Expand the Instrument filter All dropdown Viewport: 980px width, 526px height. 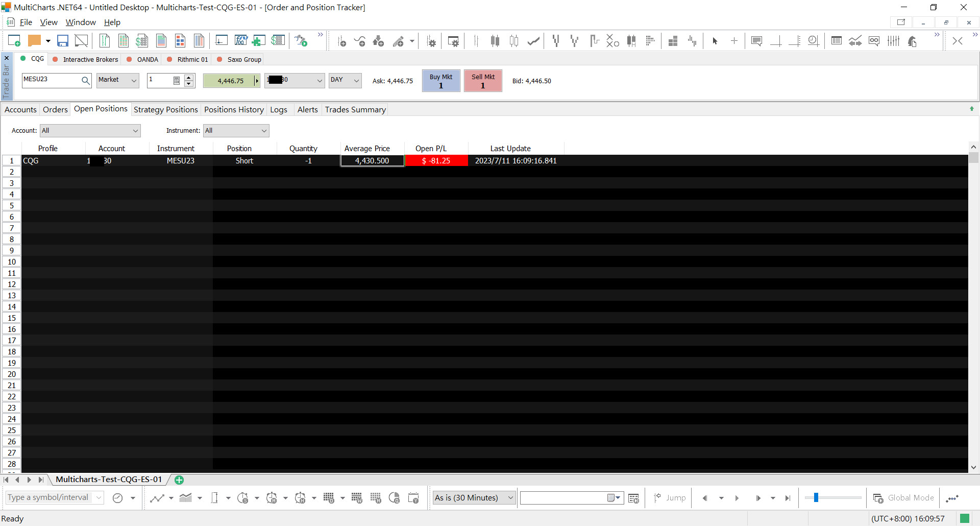(x=236, y=131)
